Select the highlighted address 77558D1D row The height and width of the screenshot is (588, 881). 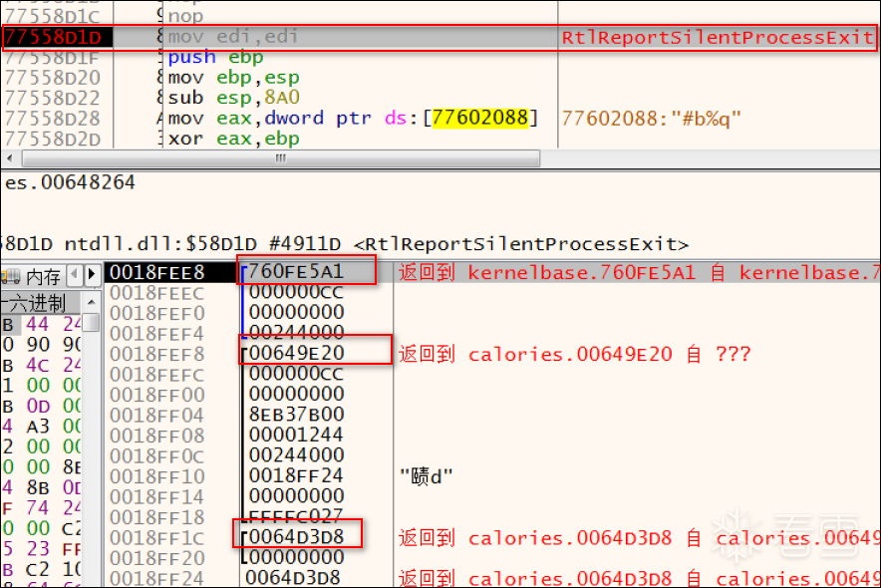point(440,37)
